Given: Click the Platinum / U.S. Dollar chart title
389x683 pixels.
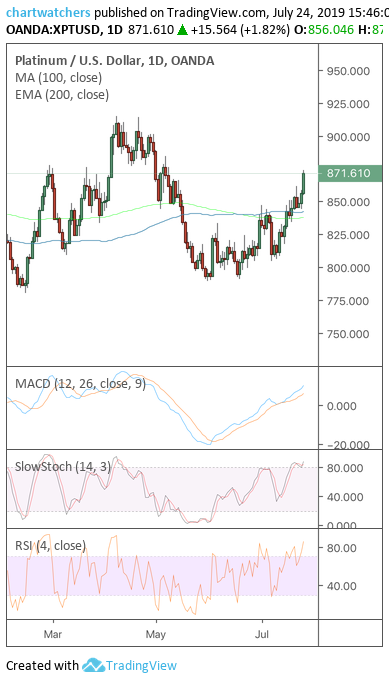Looking at the screenshot, I should [115, 61].
